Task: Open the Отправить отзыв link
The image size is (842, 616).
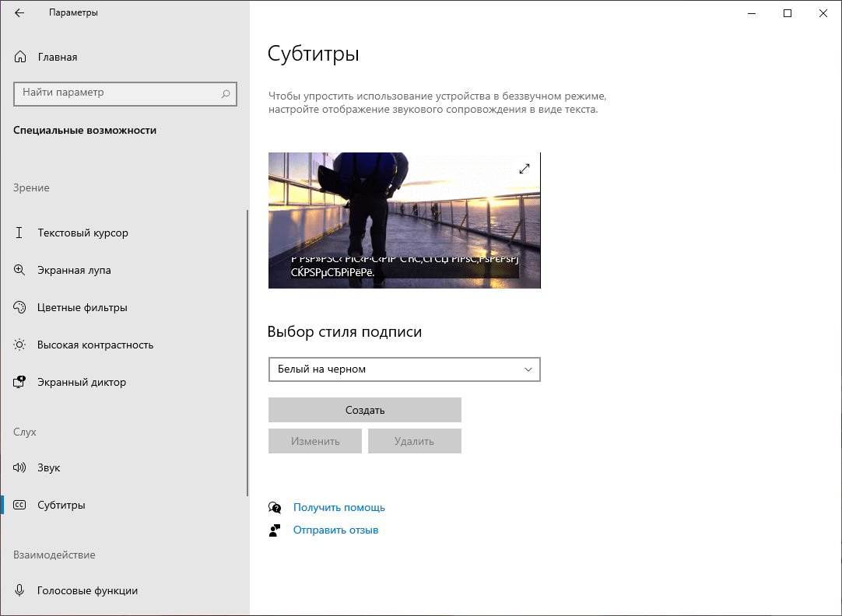Action: (335, 530)
